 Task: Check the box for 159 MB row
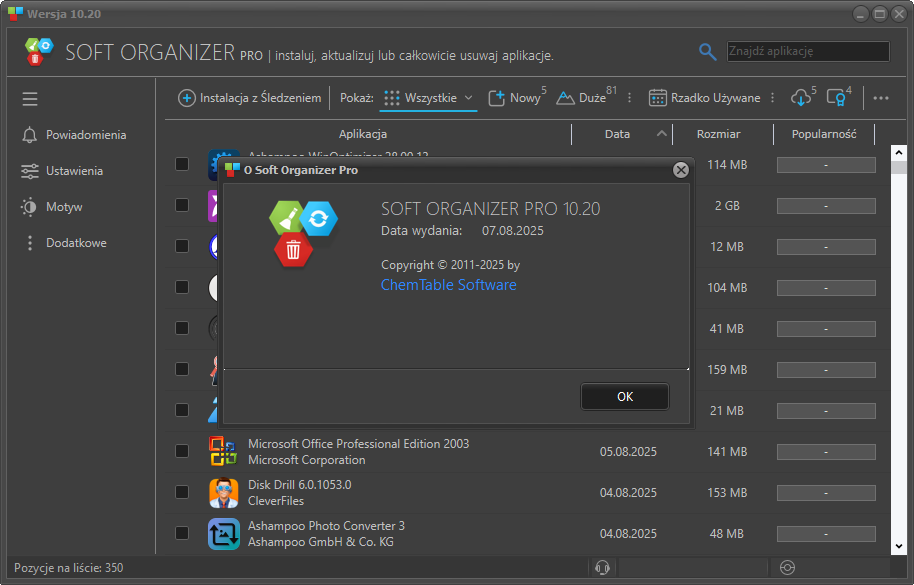point(182,369)
